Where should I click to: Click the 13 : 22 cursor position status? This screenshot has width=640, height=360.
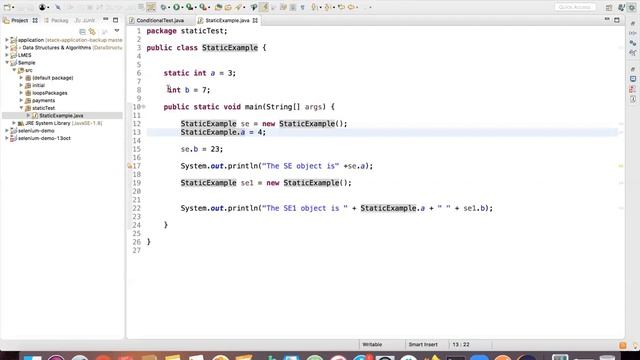(461, 344)
